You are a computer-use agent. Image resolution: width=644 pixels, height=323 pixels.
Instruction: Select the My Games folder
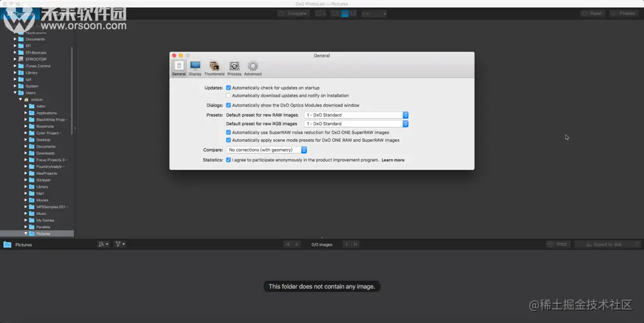pos(45,220)
